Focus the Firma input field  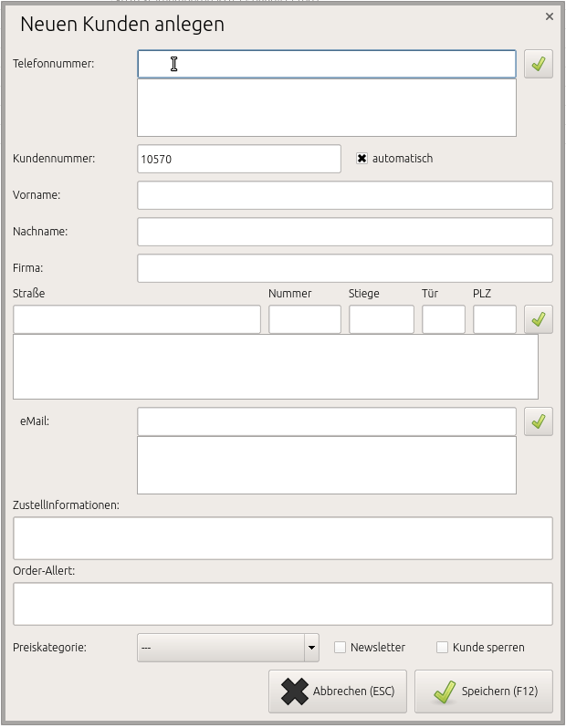344,268
